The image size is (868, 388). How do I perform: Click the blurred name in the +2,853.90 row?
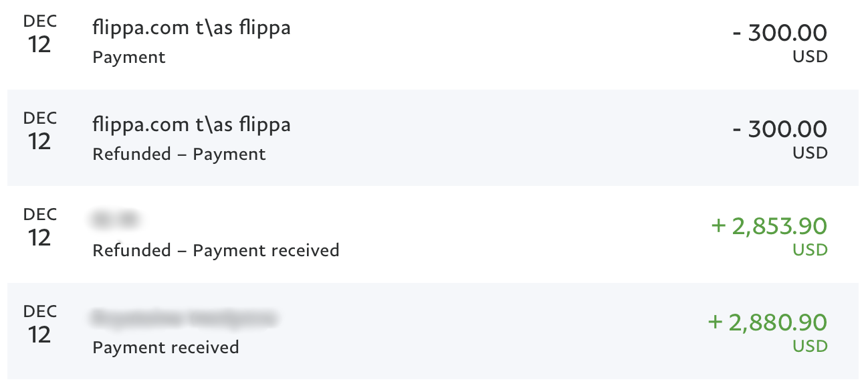click(117, 219)
